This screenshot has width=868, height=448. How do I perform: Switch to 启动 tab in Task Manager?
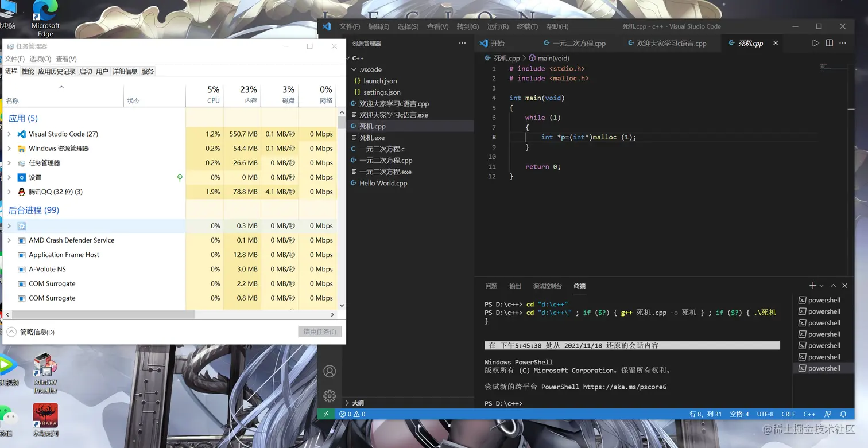point(86,71)
